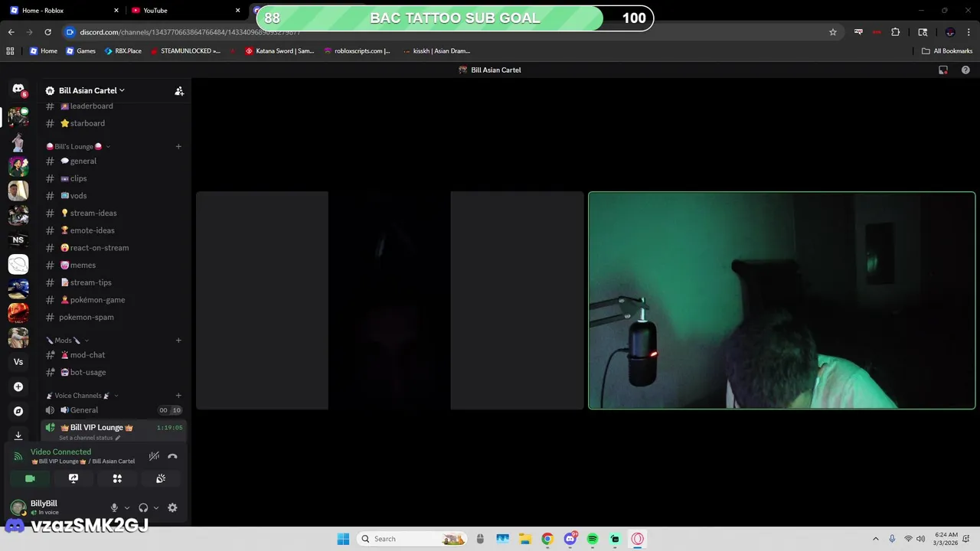Click the discord.com address bar
The width and height of the screenshot is (980, 551).
point(444,32)
